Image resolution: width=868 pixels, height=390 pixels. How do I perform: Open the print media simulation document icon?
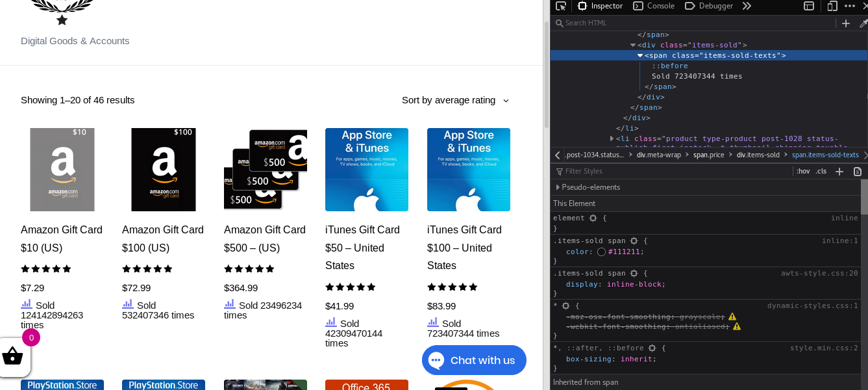tap(858, 172)
